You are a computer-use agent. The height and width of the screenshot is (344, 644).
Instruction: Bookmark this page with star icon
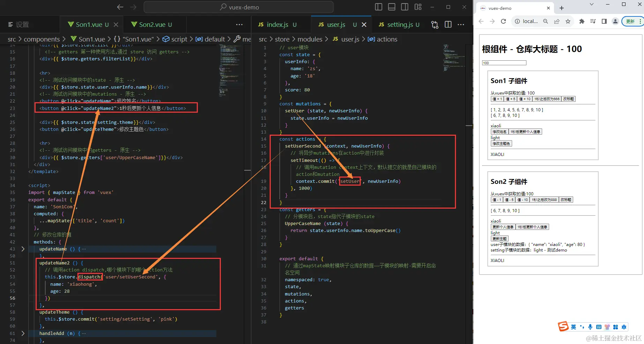568,21
